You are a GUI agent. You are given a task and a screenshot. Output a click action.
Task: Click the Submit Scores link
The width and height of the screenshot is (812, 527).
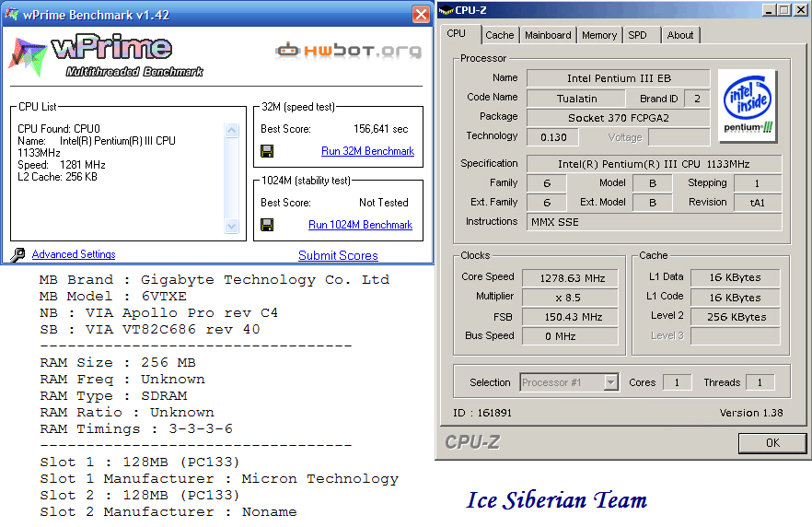[x=338, y=255]
